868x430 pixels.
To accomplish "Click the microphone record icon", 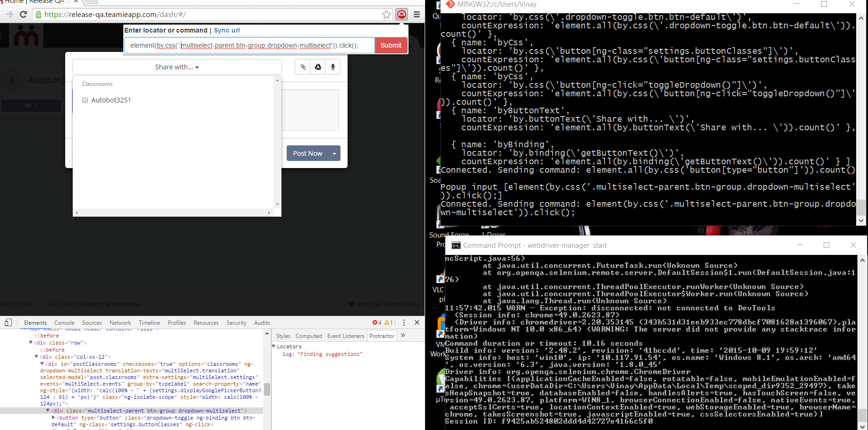I will tap(333, 67).
